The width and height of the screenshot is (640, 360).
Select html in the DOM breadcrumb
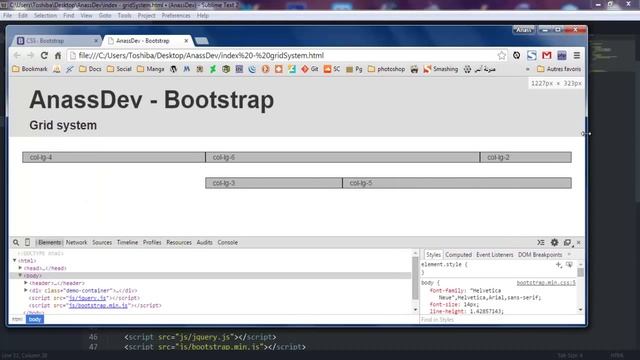pyautogui.click(x=17, y=319)
